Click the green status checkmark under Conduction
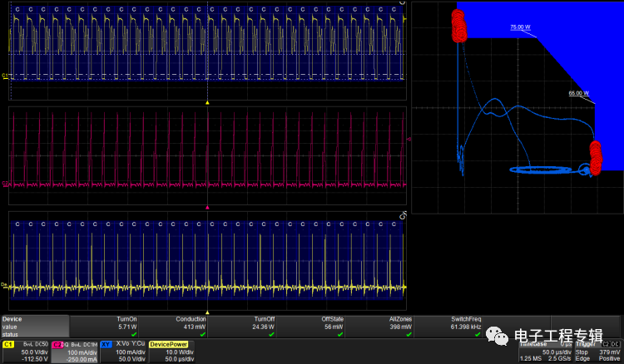This screenshot has height=364, width=624. pos(203,335)
